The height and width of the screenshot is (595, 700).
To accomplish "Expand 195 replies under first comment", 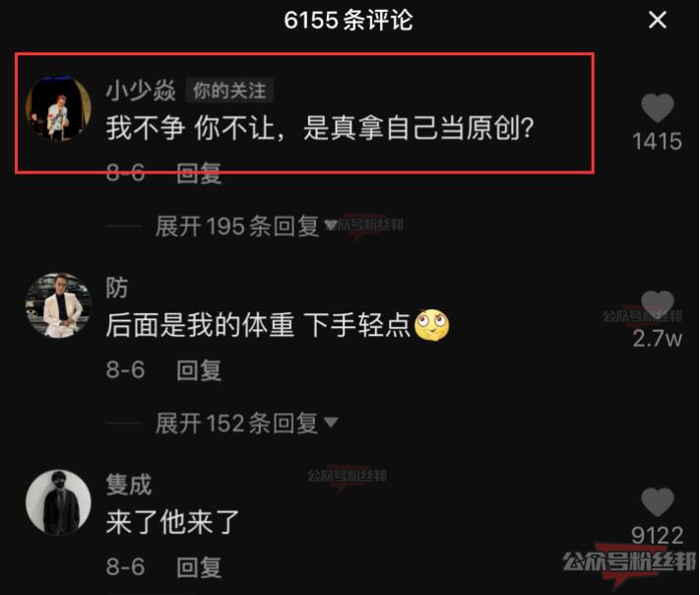I will pyautogui.click(x=245, y=226).
